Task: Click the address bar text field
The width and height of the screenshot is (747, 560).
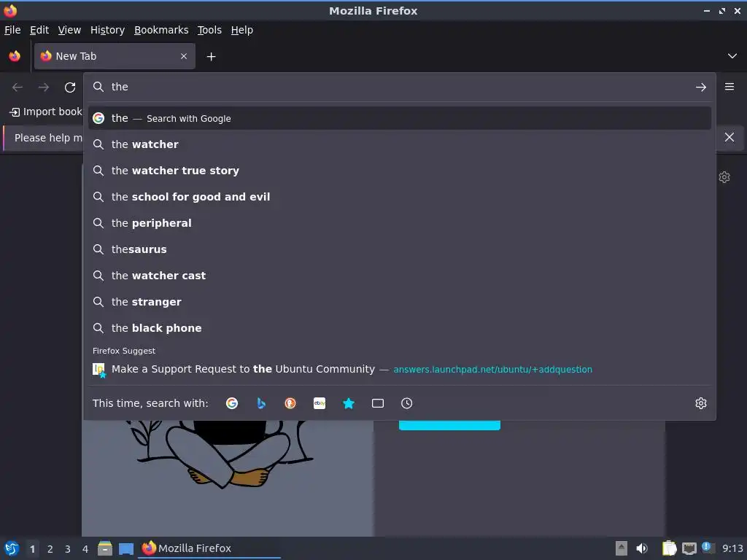Action: (x=399, y=87)
